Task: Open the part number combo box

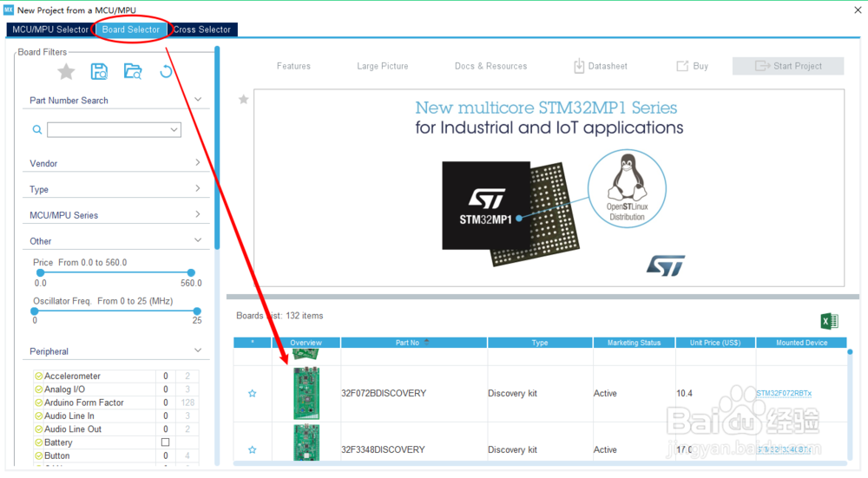Action: [x=114, y=129]
